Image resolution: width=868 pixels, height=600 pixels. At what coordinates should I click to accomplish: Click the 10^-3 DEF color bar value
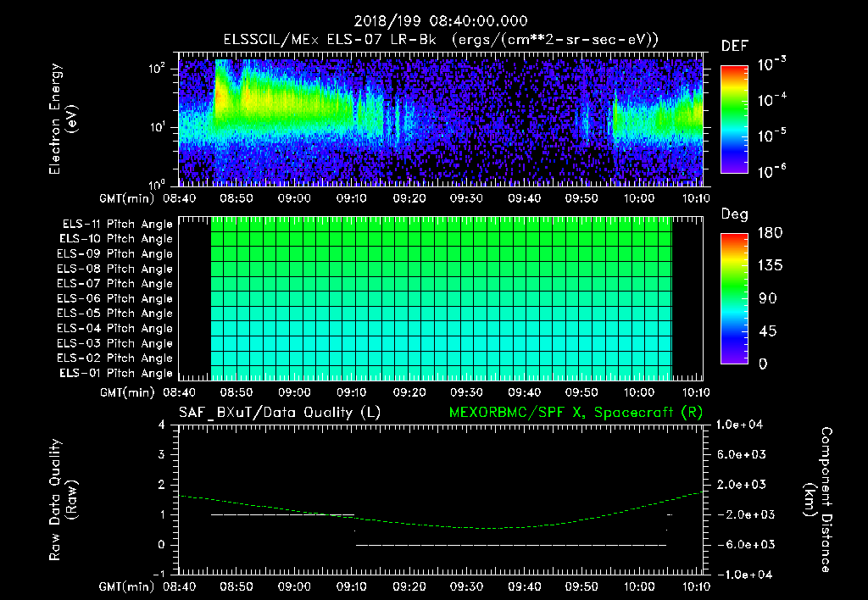pyautogui.click(x=772, y=64)
